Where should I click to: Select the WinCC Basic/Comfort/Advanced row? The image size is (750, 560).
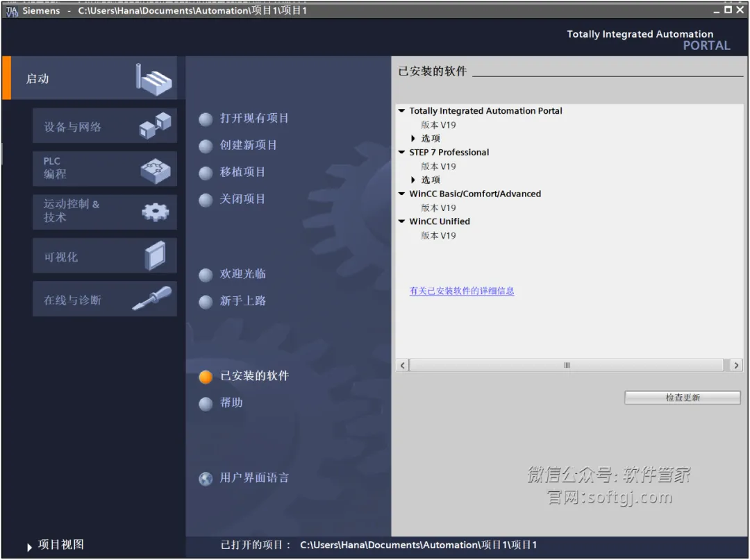[474, 194]
